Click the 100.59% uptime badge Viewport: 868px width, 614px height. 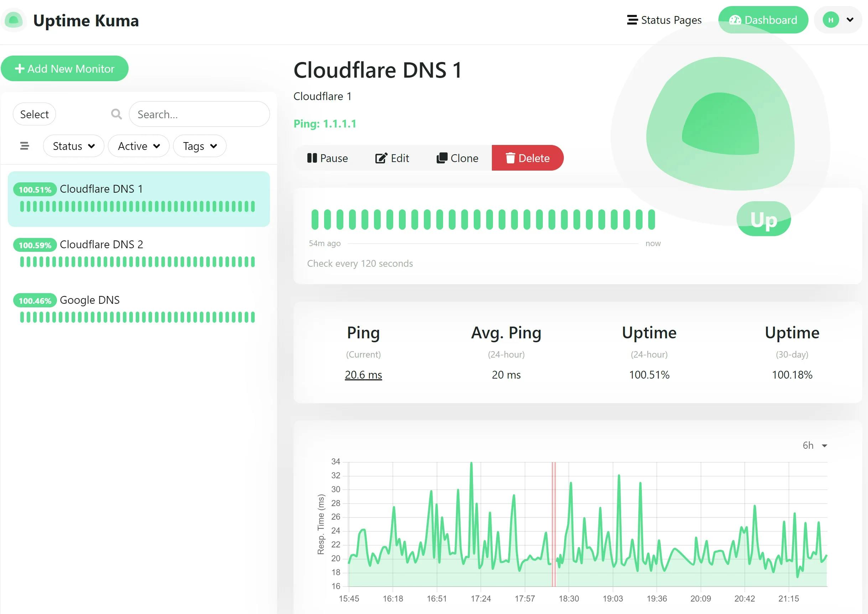pyautogui.click(x=35, y=245)
